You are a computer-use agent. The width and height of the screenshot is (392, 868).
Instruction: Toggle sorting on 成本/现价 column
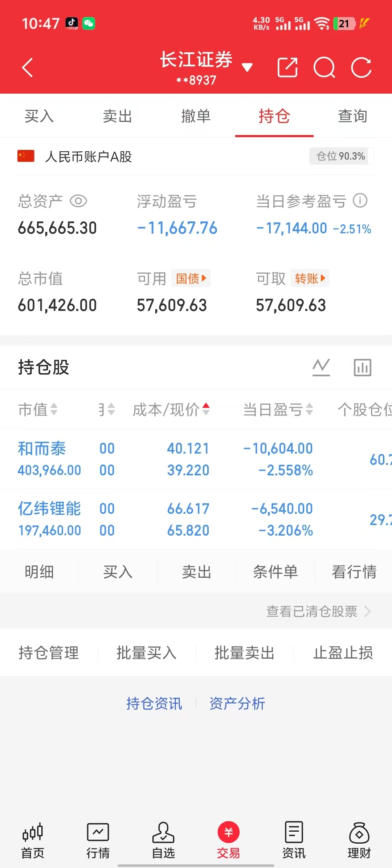coord(171,409)
